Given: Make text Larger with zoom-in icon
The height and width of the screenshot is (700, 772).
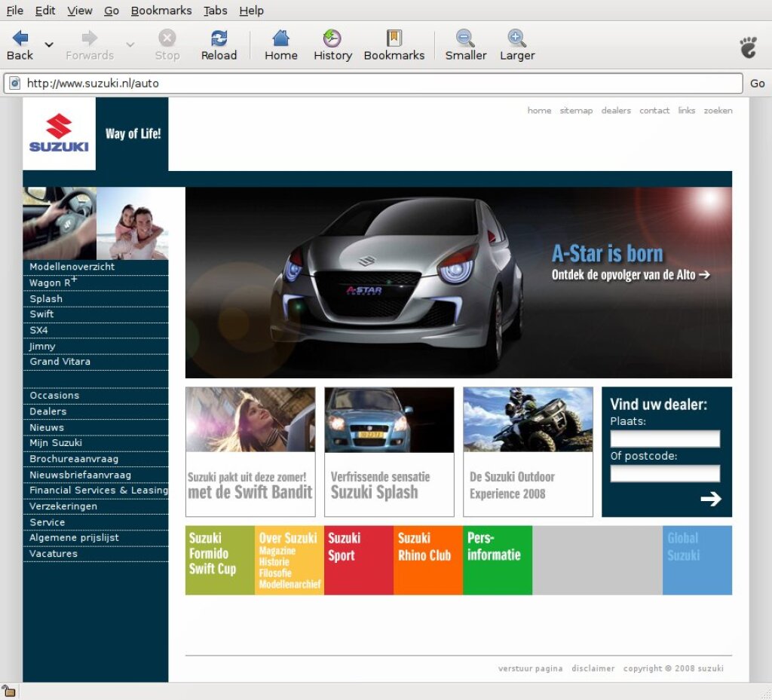Looking at the screenshot, I should click(516, 38).
